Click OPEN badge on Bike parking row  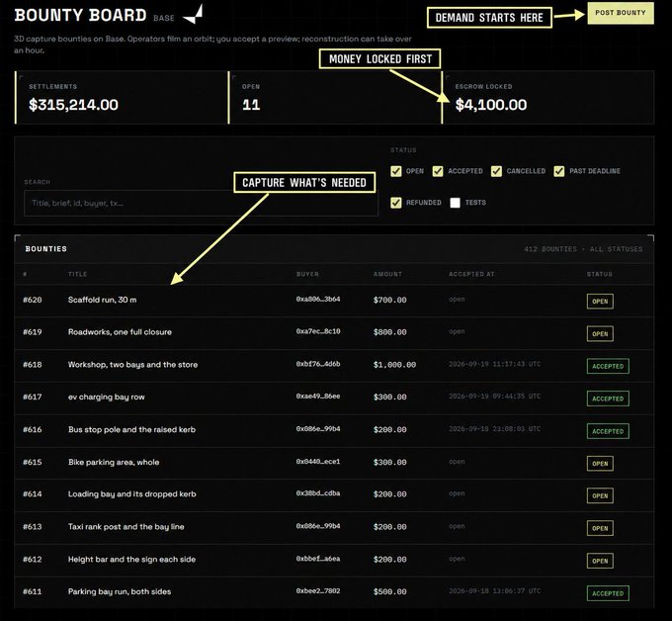(x=600, y=464)
